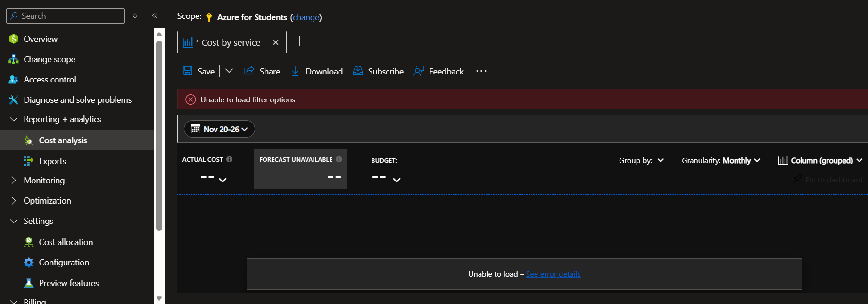This screenshot has width=868, height=304.
Task: Click the Actual Cost info icon
Action: point(230,159)
